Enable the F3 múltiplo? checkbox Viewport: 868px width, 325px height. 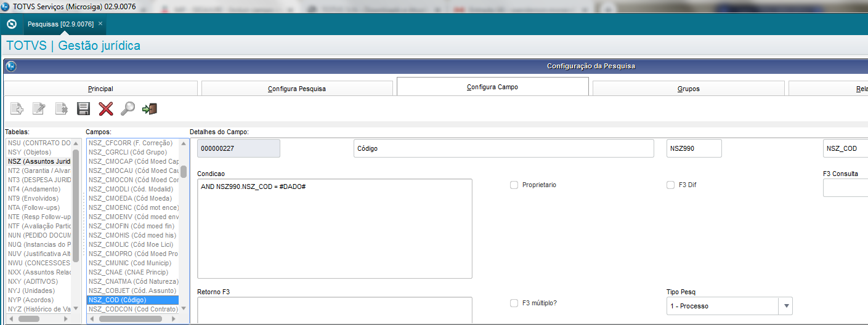pos(514,303)
